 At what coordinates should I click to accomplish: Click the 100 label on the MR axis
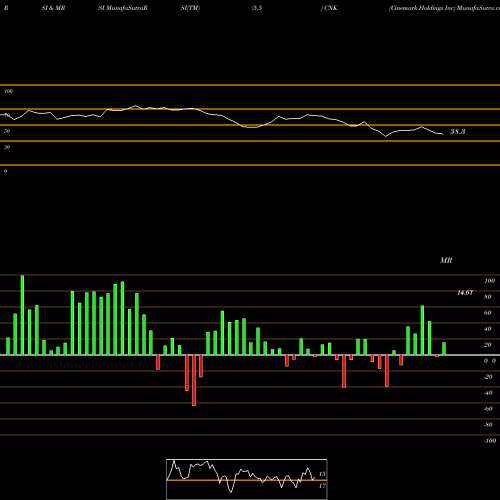(490, 281)
